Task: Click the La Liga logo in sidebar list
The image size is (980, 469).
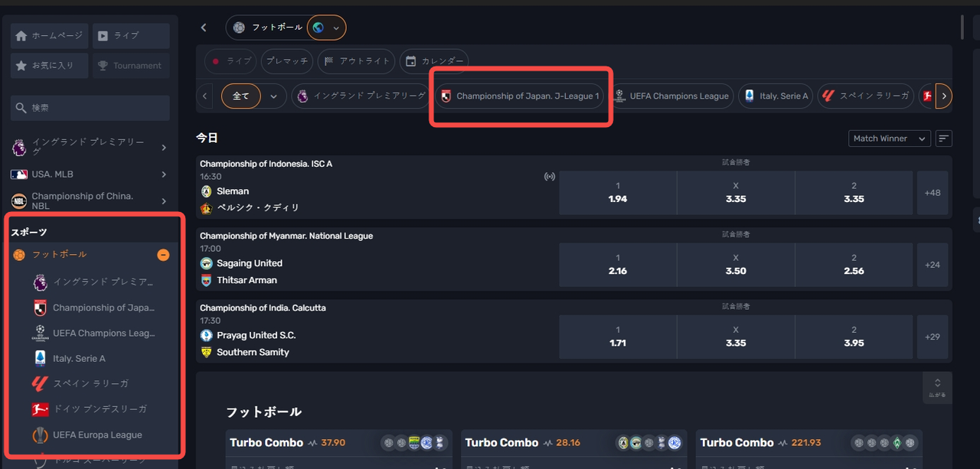Action: click(40, 384)
